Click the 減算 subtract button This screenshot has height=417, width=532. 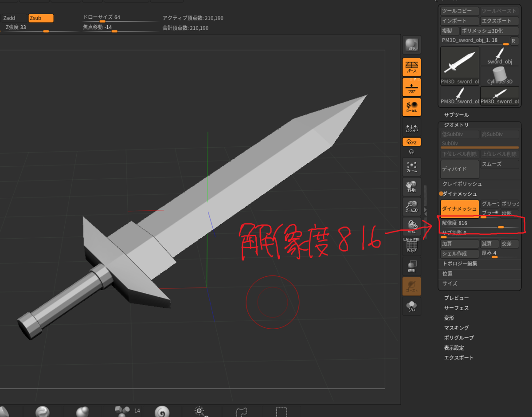click(489, 244)
